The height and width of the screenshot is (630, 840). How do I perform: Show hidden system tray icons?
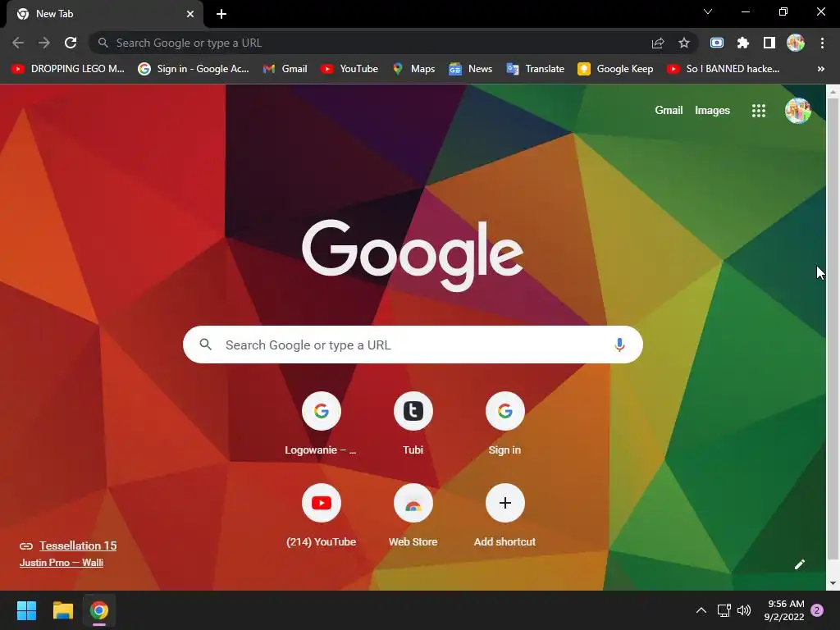click(x=701, y=610)
